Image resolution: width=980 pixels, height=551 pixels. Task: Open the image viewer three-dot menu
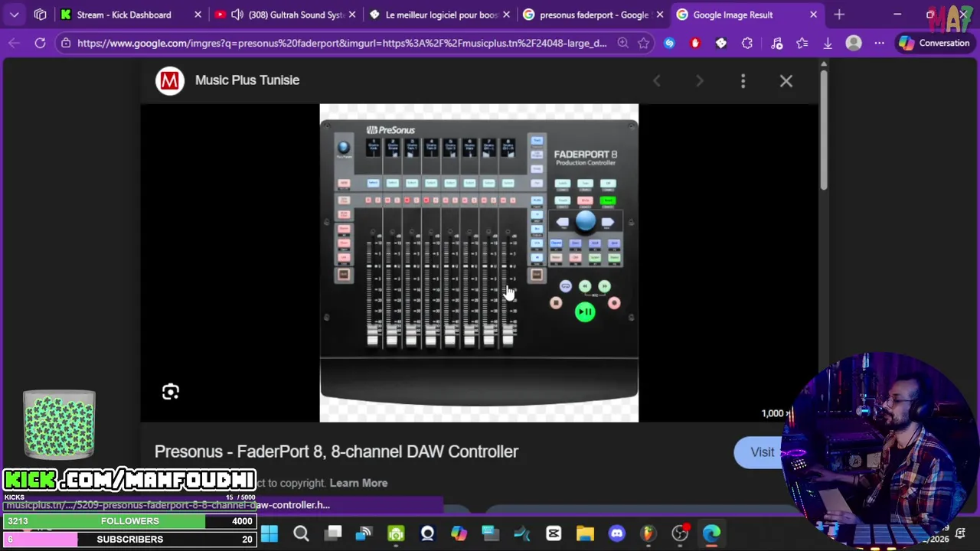tap(743, 80)
